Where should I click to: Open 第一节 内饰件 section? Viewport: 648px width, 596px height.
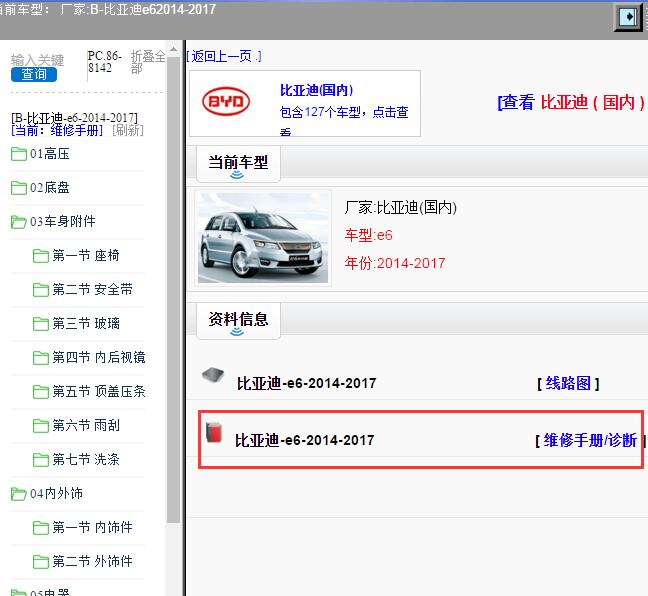pos(92,527)
